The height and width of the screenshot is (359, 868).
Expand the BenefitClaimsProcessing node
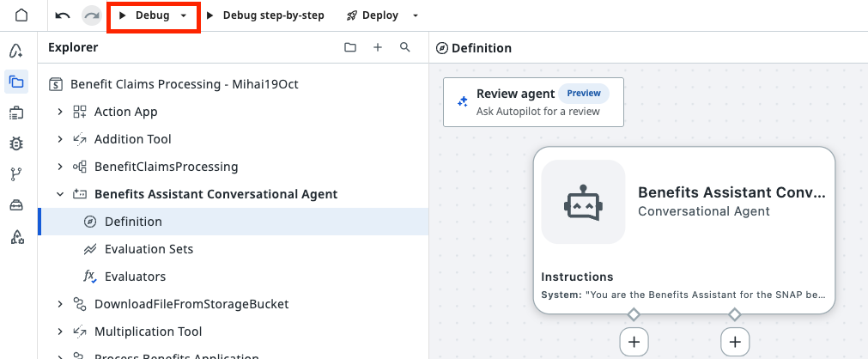pos(60,167)
